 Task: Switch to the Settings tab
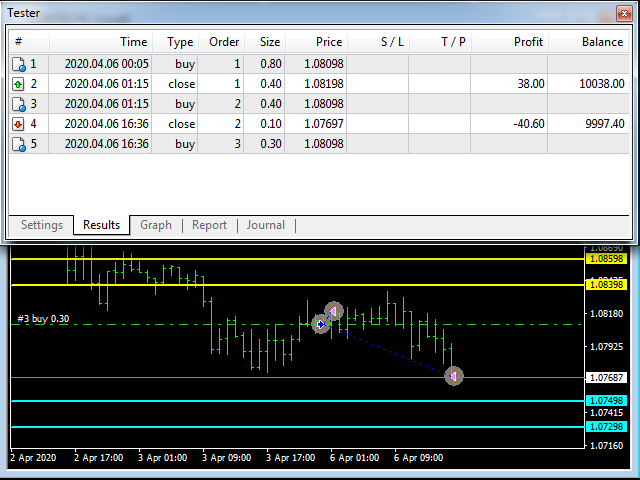point(42,225)
